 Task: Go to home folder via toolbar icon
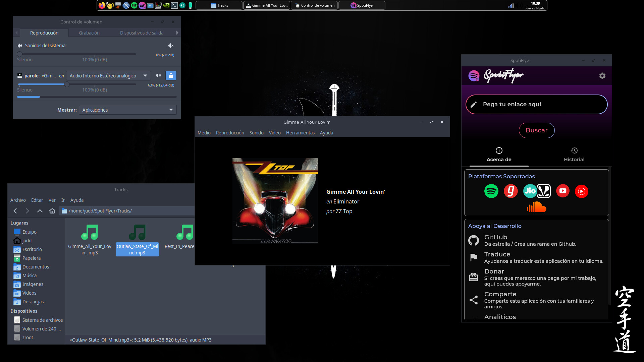pyautogui.click(x=52, y=211)
